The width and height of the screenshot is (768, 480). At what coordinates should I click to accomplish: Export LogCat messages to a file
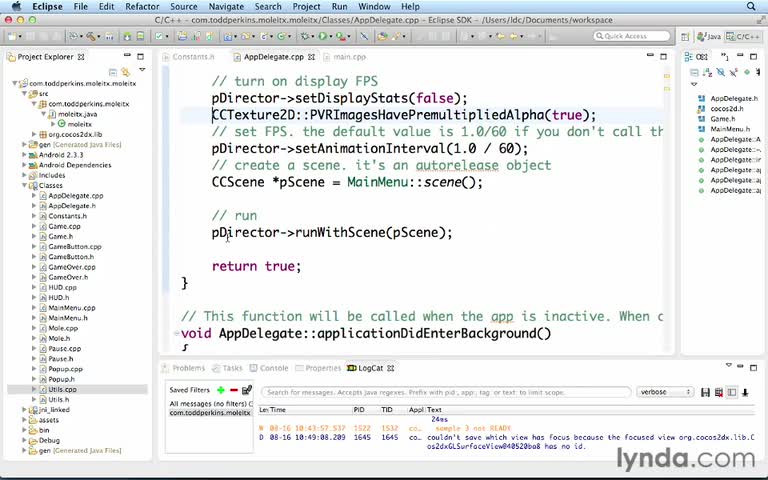[705, 392]
